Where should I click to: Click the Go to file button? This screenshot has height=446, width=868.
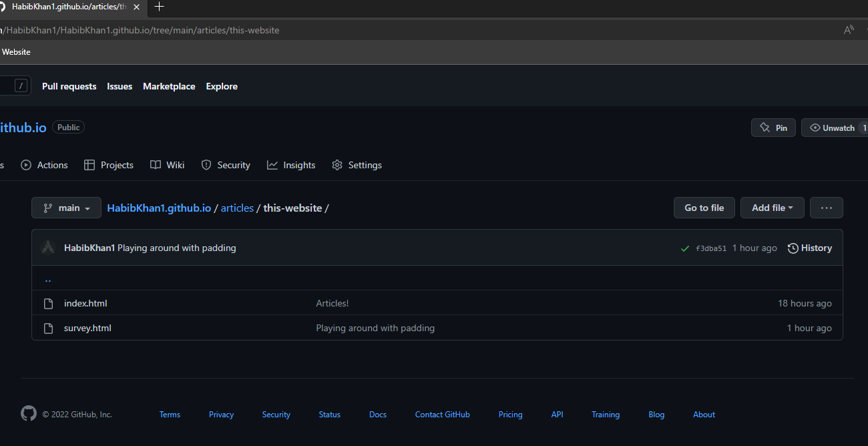(x=704, y=208)
